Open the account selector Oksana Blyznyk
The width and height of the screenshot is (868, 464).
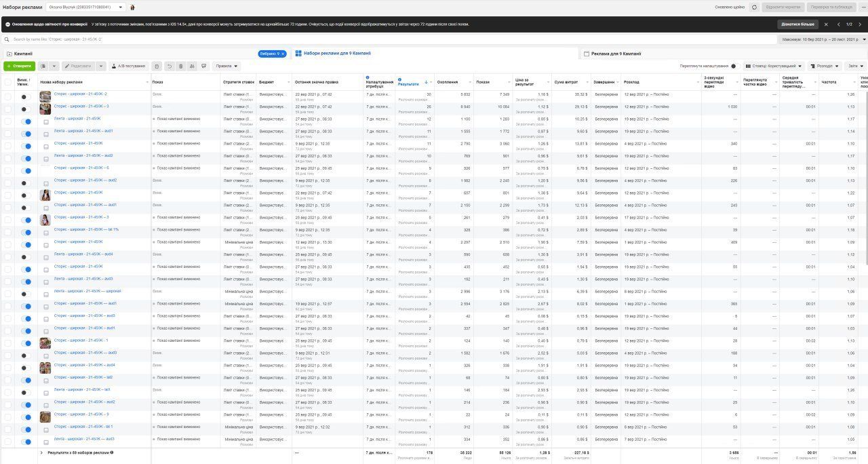[x=85, y=7]
